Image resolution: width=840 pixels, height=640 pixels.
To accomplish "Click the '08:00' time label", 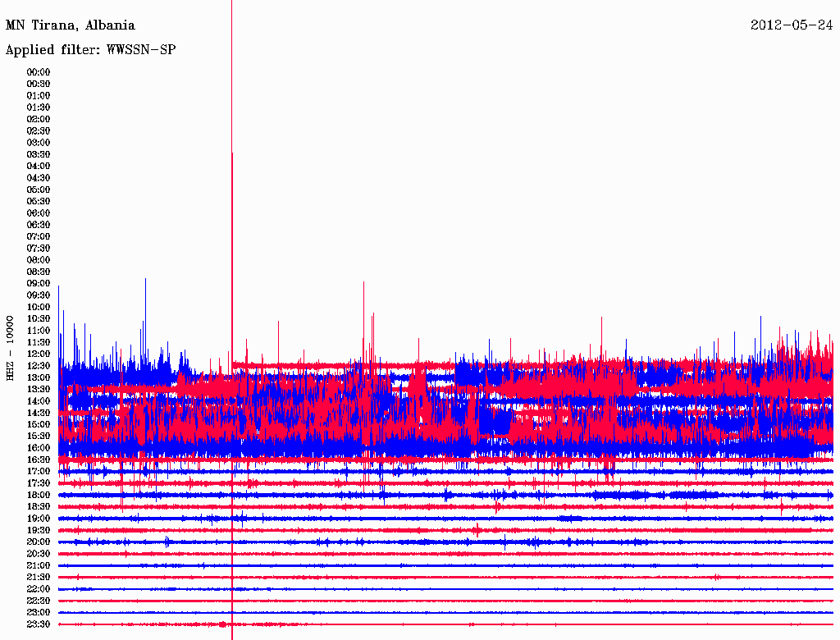I will click(39, 260).
